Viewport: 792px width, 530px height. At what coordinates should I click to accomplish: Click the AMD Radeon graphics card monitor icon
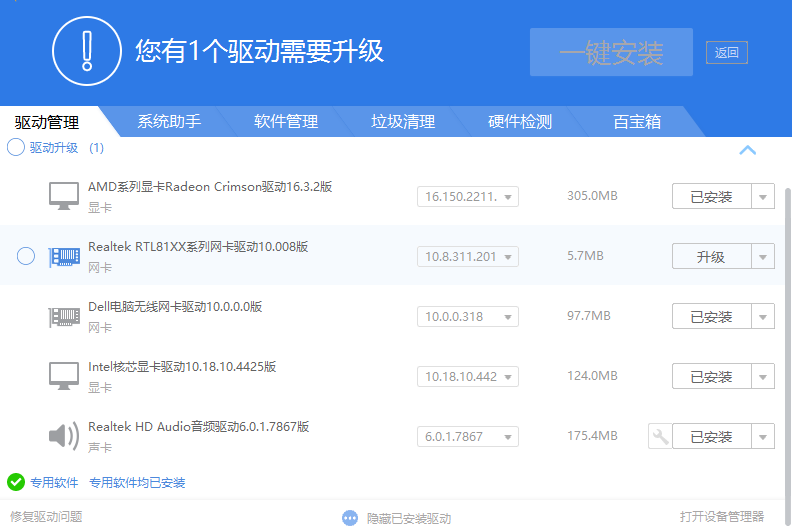pos(64,196)
